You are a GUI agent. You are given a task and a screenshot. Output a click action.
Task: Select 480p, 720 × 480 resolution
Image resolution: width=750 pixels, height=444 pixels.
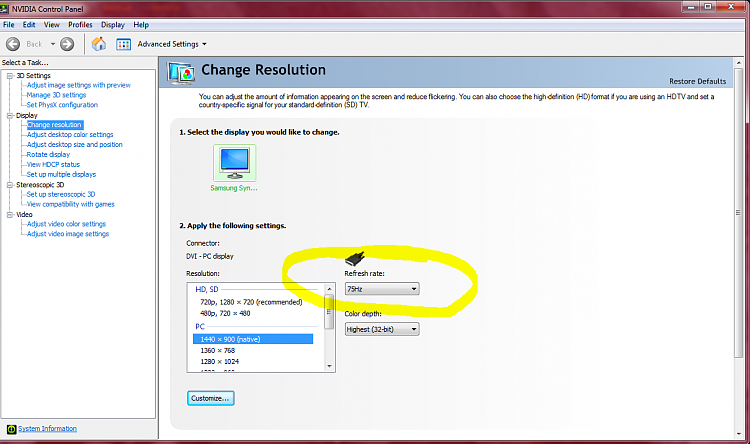(225, 313)
